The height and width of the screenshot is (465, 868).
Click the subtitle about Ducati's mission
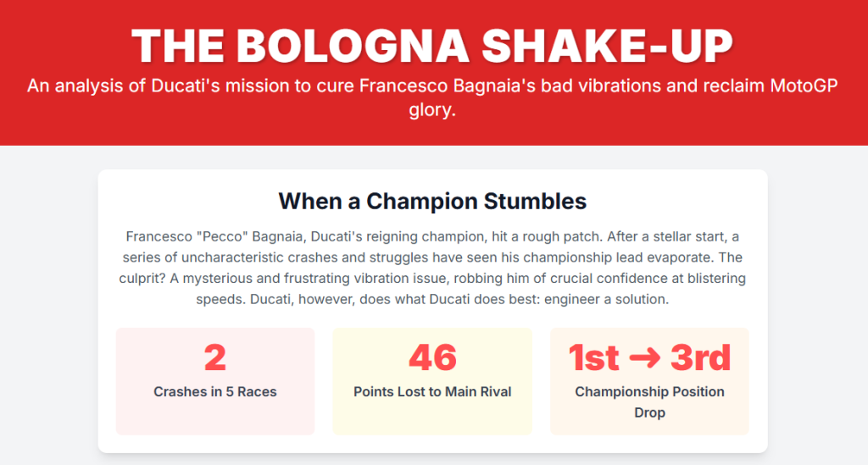pos(433,86)
